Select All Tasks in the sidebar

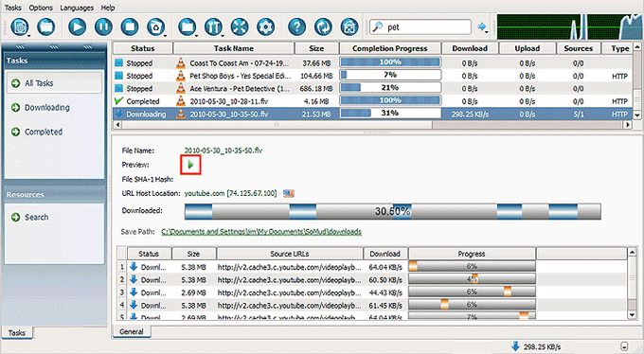pyautogui.click(x=54, y=83)
